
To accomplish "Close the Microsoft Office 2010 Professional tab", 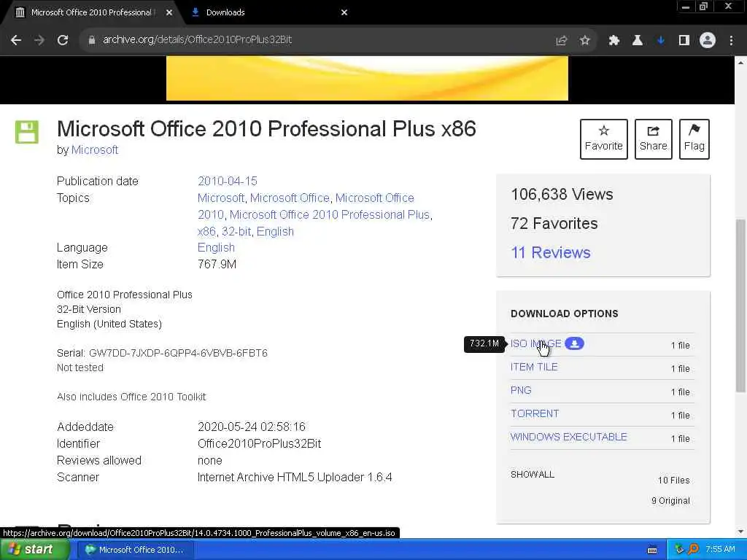I will [169, 12].
